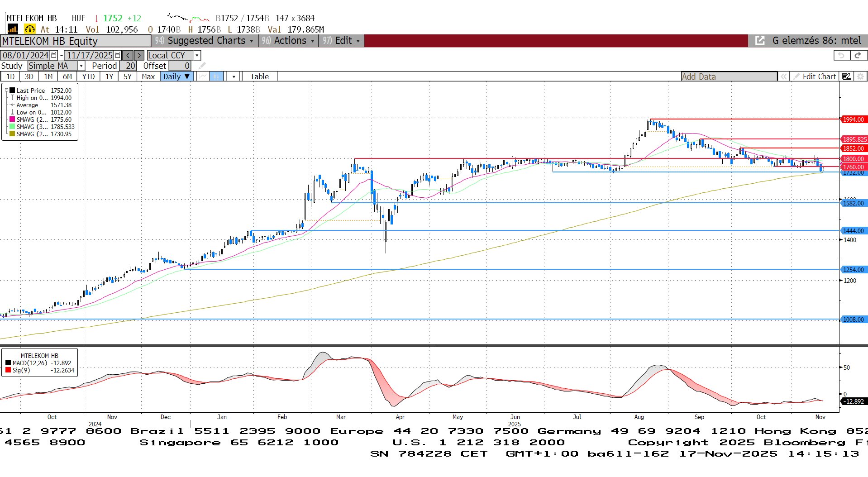The image size is (868, 477).
Task: Open the chart settings gear
Action: 860,76
